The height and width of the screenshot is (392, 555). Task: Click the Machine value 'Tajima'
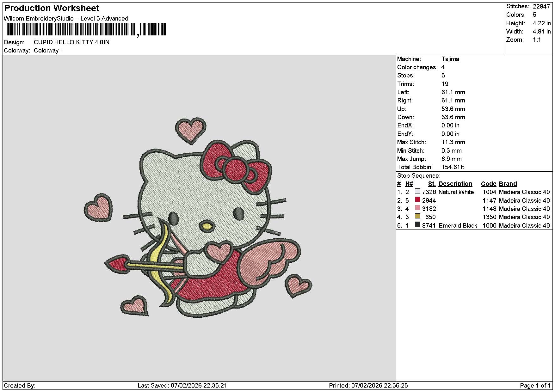click(x=450, y=59)
